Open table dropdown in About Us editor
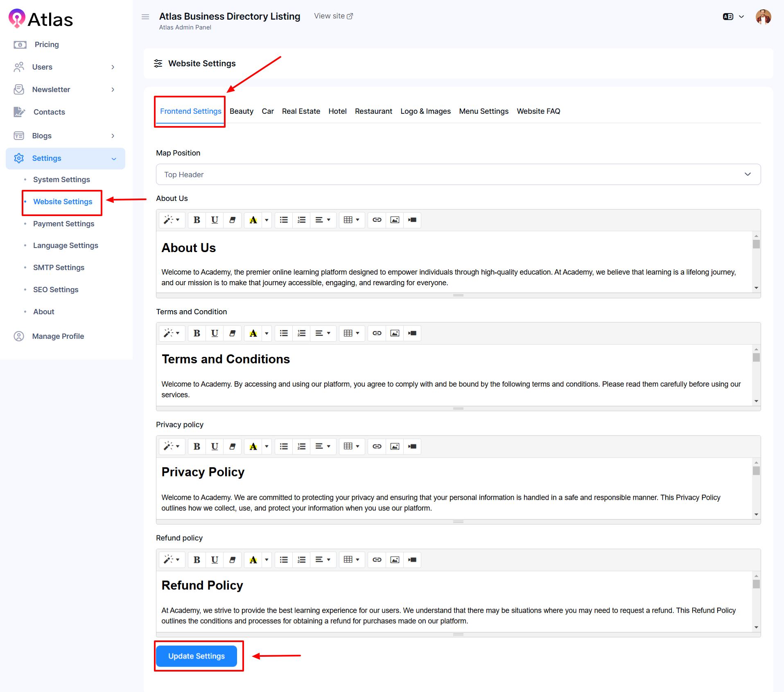The height and width of the screenshot is (692, 784). 351,220
